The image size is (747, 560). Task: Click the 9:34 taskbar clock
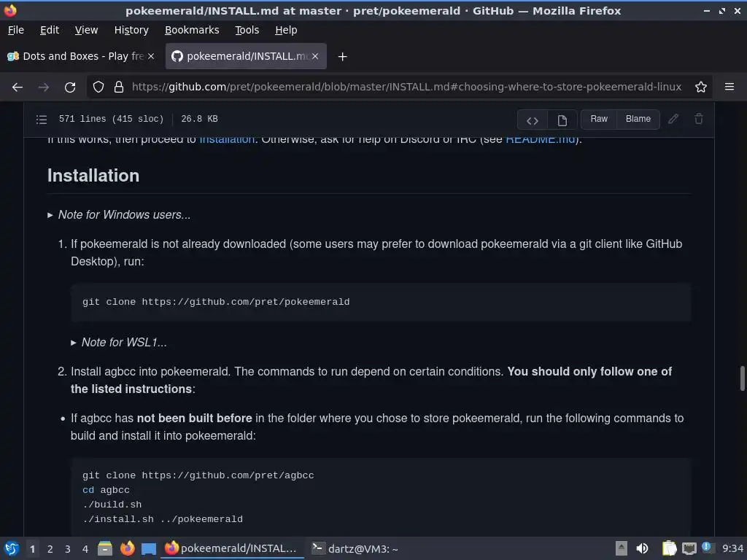pyautogui.click(x=732, y=548)
